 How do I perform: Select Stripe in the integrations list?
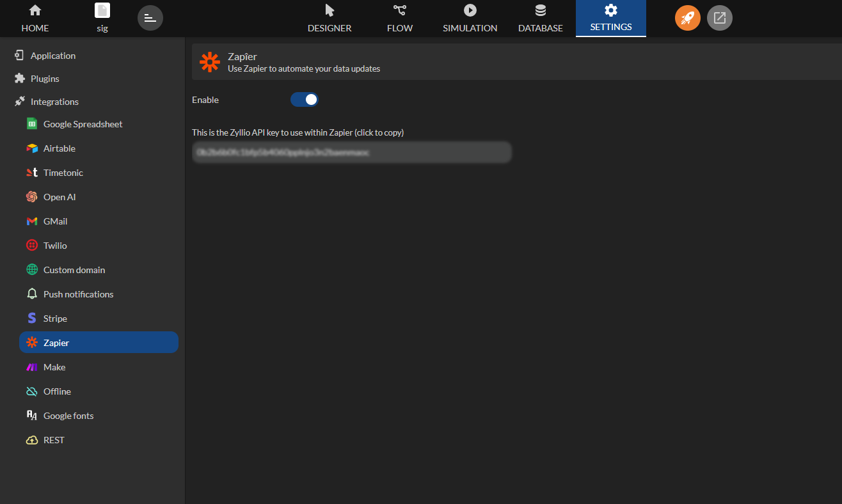pos(99,319)
